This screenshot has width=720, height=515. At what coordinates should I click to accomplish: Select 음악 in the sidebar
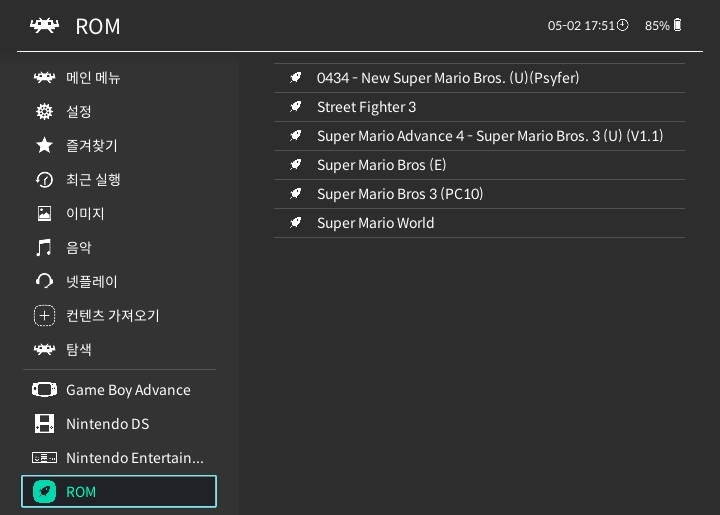pos(119,247)
